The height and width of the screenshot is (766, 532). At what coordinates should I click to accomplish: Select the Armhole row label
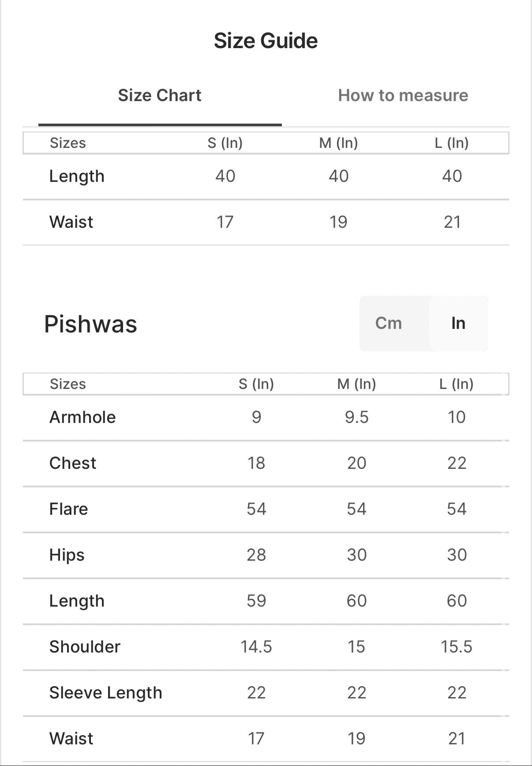tap(82, 417)
